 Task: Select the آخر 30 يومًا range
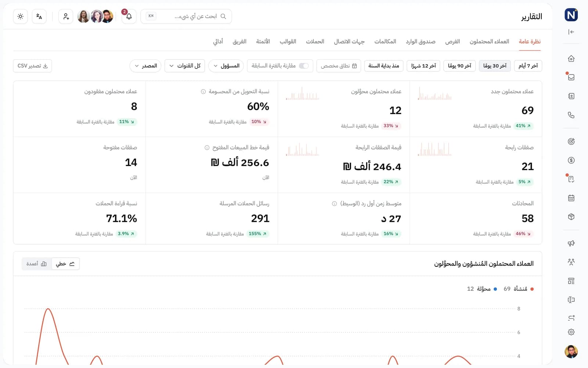coord(495,66)
